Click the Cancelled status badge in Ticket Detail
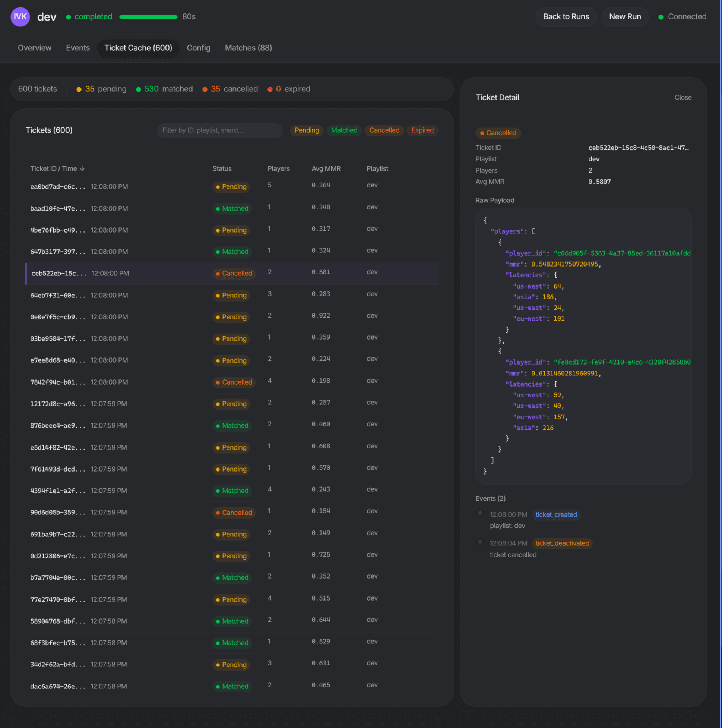 click(x=498, y=133)
